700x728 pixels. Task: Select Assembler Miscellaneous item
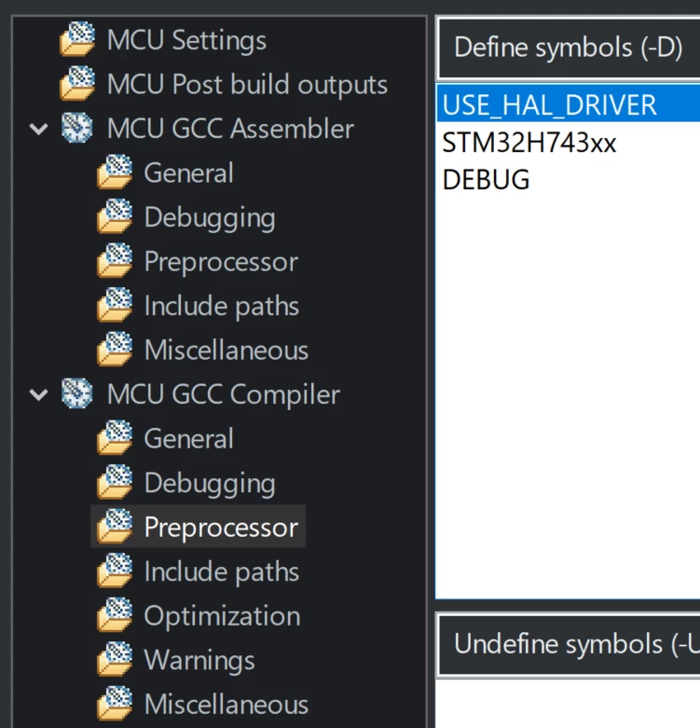click(226, 350)
